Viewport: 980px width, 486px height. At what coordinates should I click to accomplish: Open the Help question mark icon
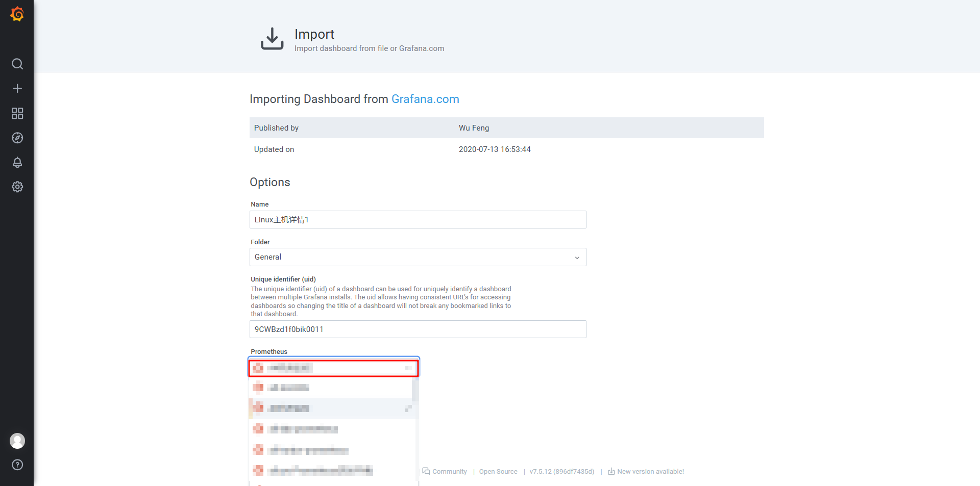point(17,465)
